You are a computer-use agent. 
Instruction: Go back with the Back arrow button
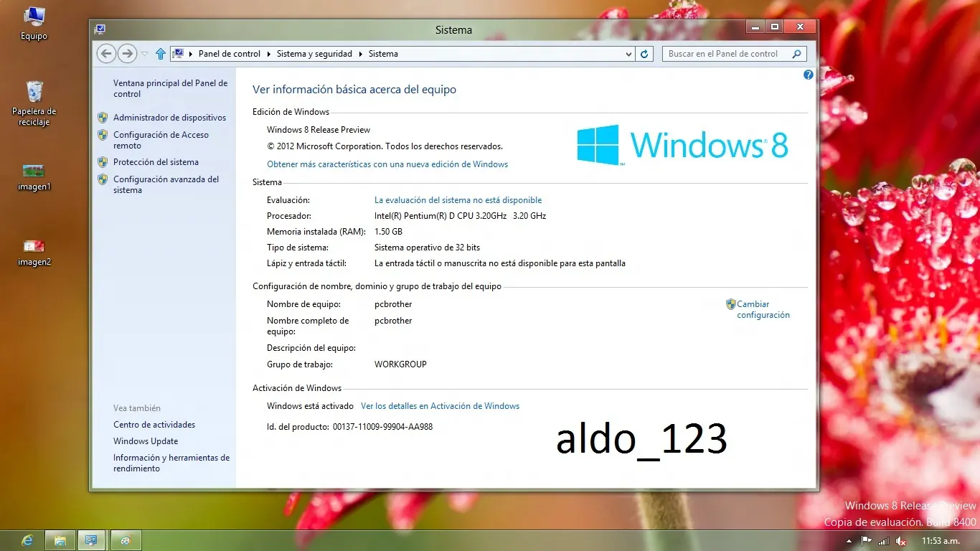pyautogui.click(x=106, y=54)
